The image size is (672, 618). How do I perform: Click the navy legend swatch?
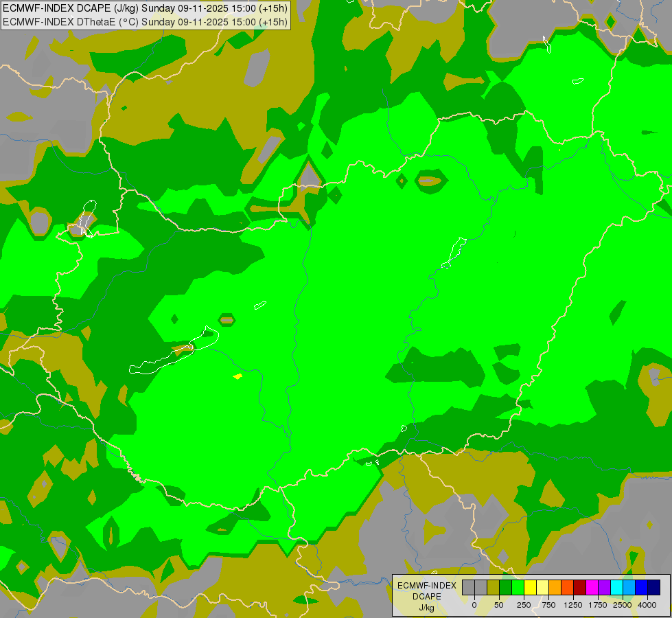tap(654, 587)
